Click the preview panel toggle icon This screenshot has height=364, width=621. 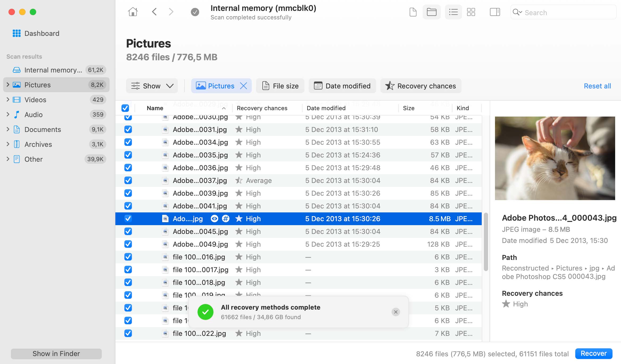click(494, 12)
